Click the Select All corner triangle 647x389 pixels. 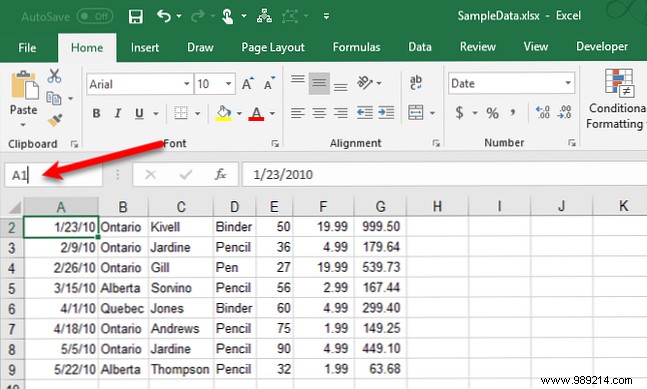(x=14, y=207)
